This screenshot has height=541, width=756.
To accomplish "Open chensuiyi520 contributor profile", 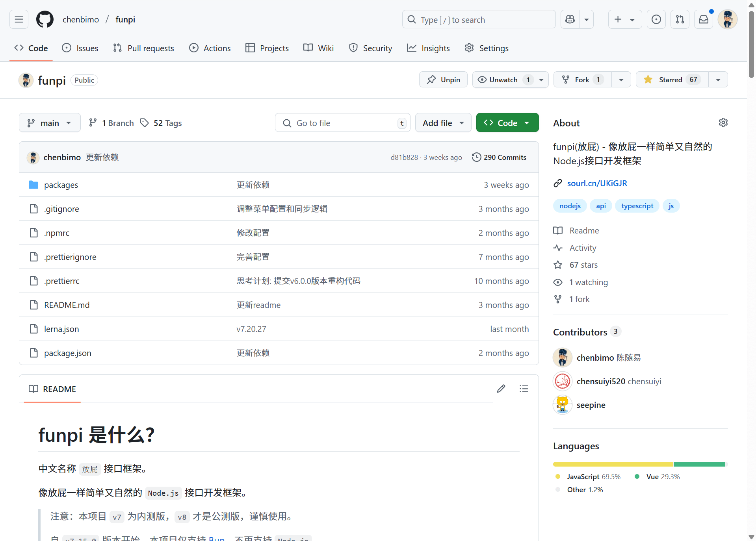I will click(x=601, y=381).
